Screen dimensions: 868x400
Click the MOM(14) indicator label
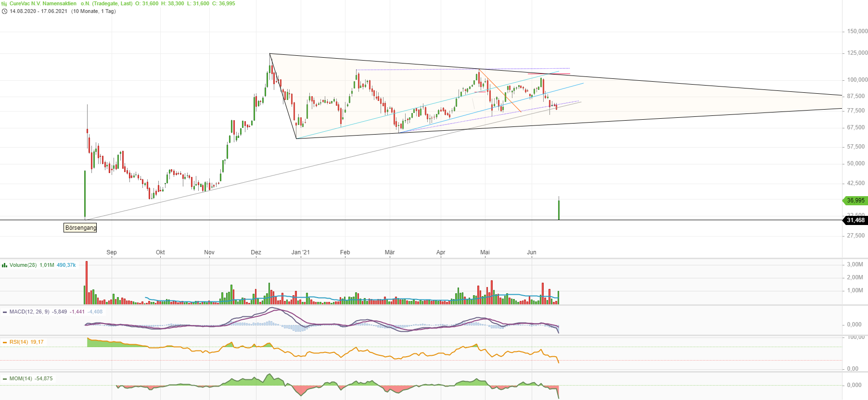click(21, 378)
